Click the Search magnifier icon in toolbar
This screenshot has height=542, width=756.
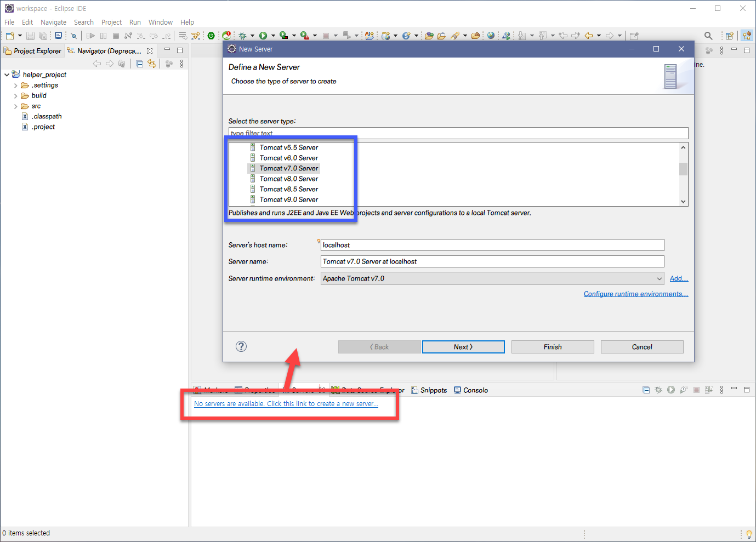[708, 36]
